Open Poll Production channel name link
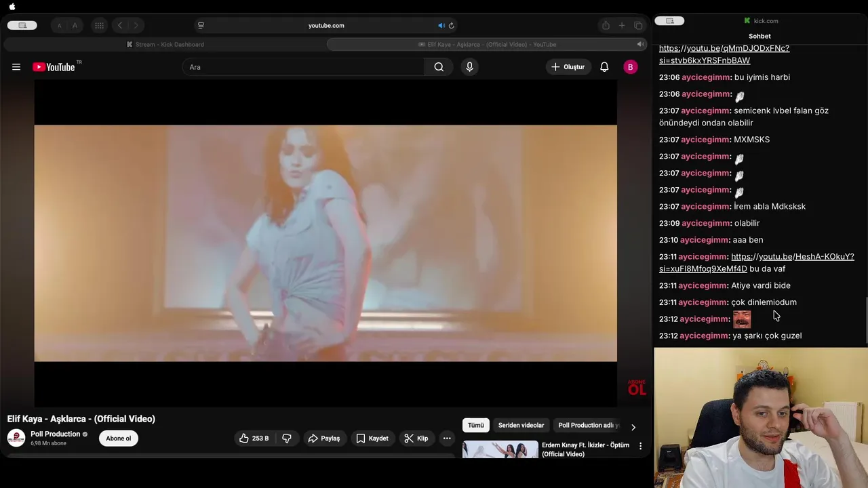The width and height of the screenshot is (868, 488). 56,434
